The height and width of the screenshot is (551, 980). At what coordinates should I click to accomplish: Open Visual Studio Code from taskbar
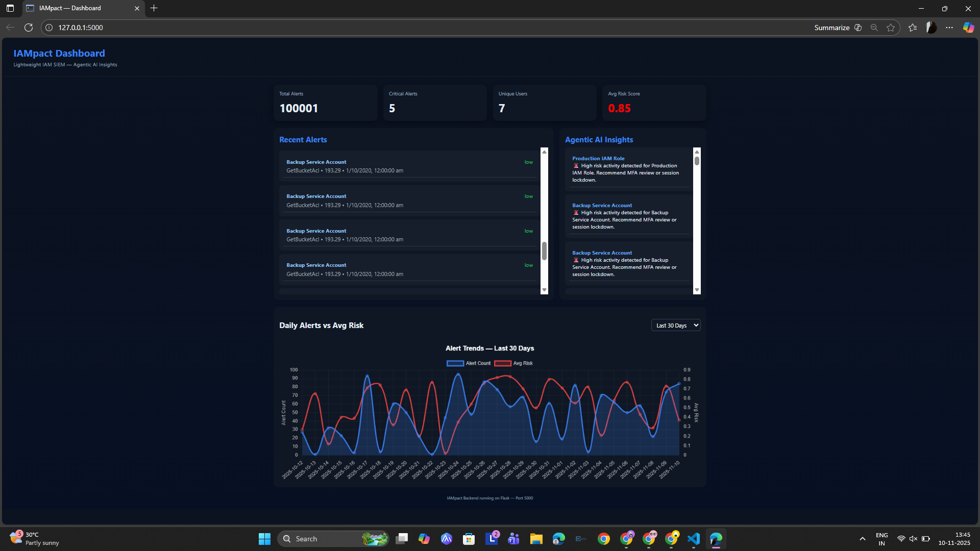[693, 539]
